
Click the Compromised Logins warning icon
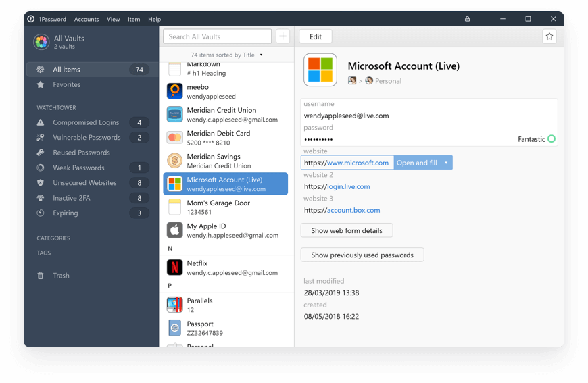pos(41,122)
